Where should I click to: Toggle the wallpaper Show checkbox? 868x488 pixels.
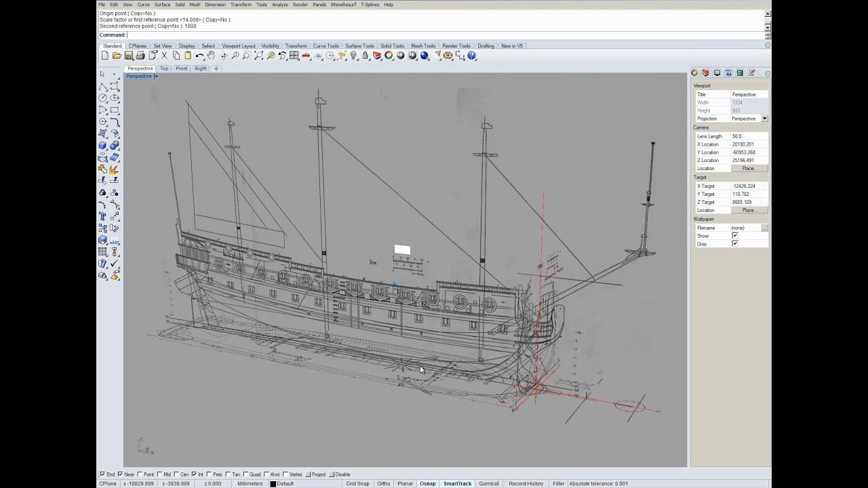pyautogui.click(x=735, y=236)
